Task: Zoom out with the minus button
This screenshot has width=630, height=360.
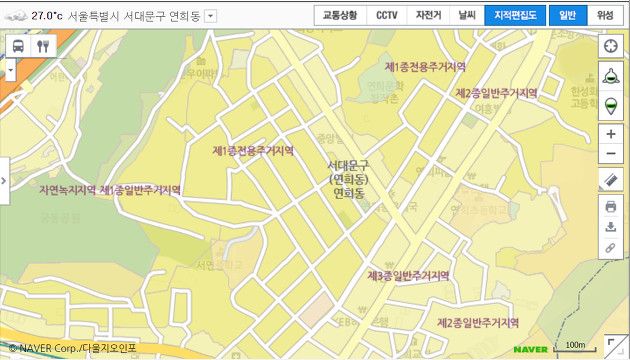Action: (x=611, y=153)
